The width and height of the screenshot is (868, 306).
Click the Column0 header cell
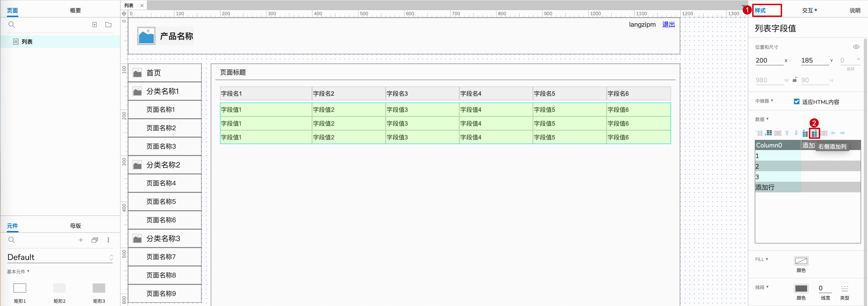(778, 145)
